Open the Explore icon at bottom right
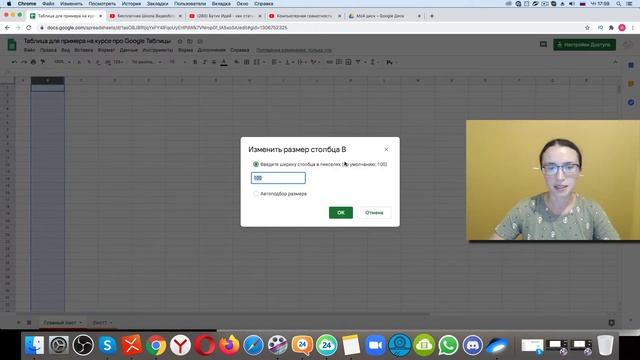640x360 pixels. pyautogui.click(x=611, y=322)
